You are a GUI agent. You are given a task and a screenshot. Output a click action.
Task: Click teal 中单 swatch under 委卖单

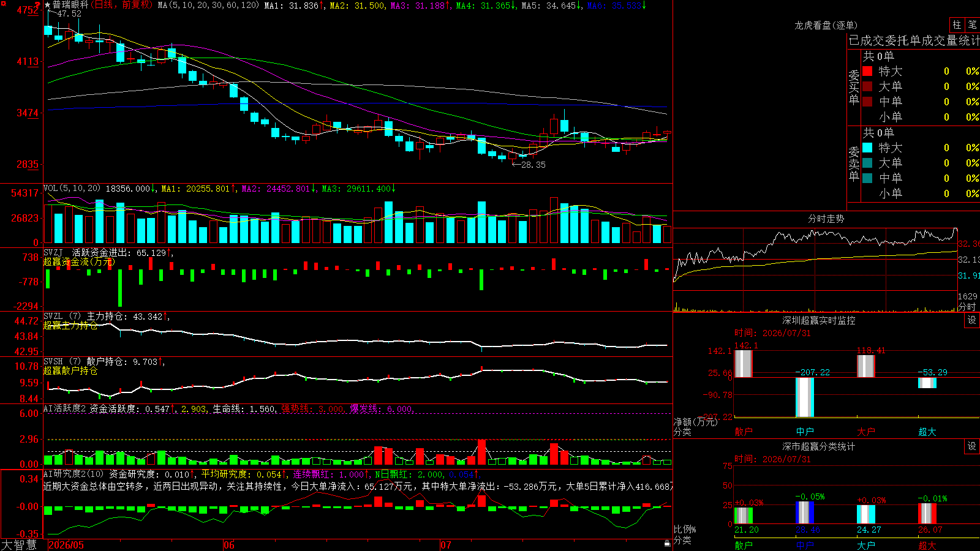pos(867,178)
